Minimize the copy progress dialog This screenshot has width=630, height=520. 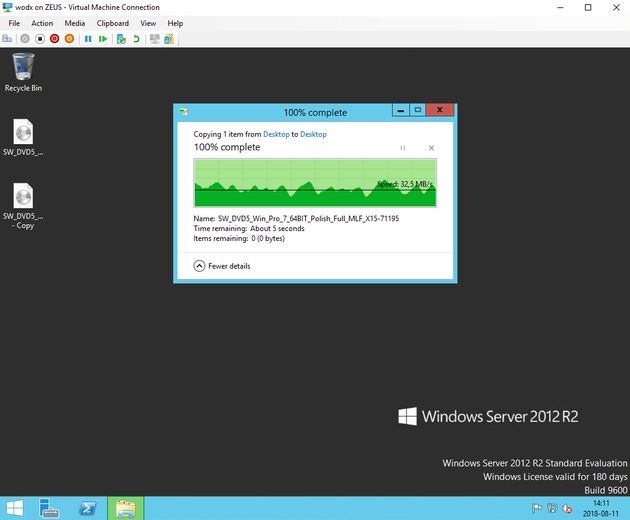401,110
